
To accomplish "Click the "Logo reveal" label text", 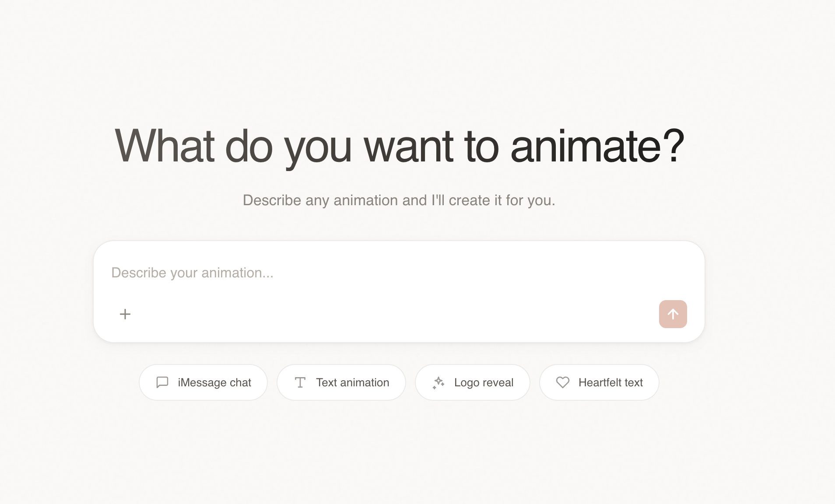I will click(484, 382).
